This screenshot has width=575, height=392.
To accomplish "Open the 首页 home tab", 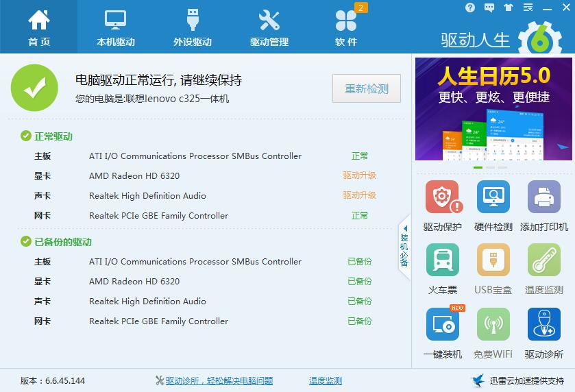I will click(39, 27).
